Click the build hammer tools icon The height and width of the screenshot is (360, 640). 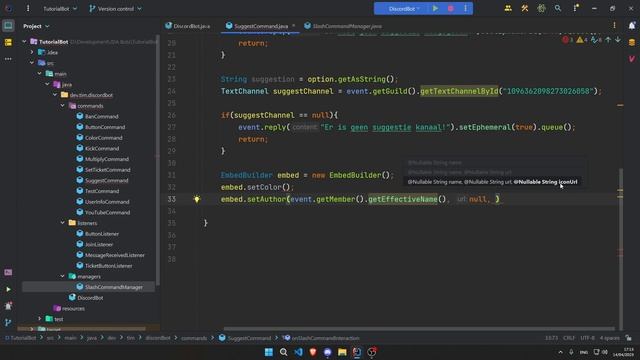coord(524,9)
